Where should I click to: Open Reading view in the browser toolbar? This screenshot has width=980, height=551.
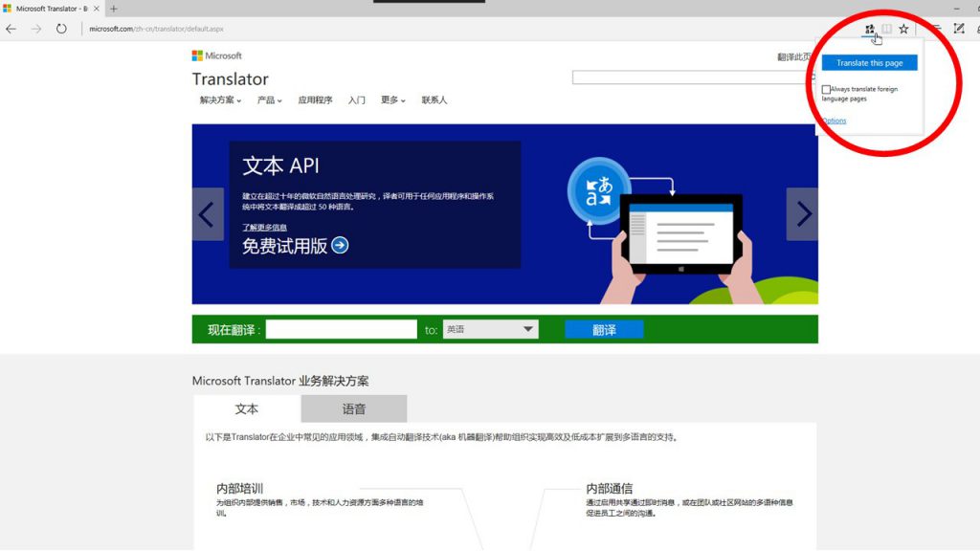pyautogui.click(x=887, y=29)
